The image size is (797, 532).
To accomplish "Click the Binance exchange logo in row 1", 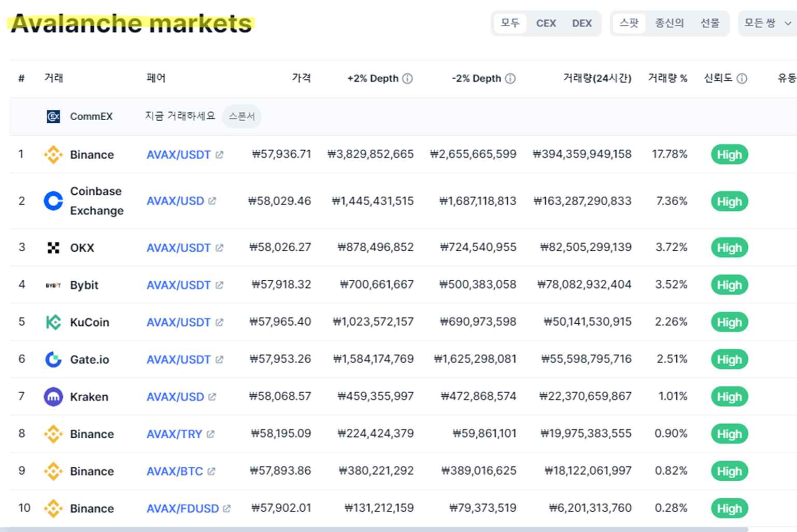I will pyautogui.click(x=53, y=154).
